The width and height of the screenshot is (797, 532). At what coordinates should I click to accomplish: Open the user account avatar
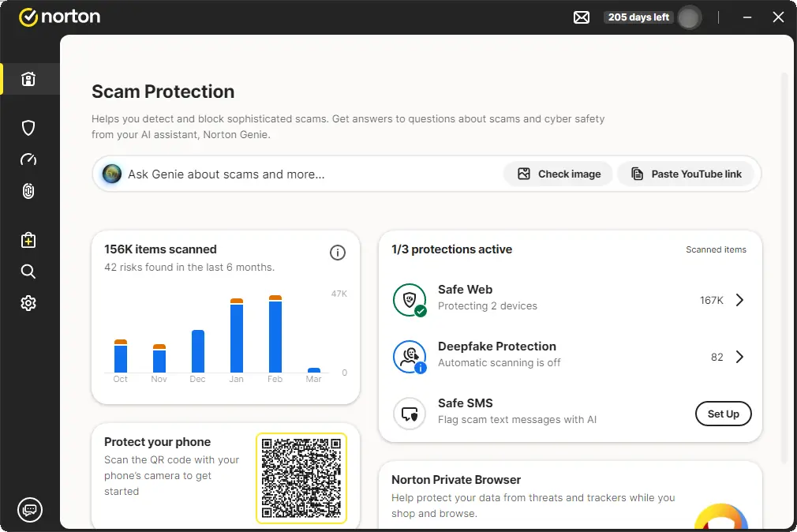689,18
